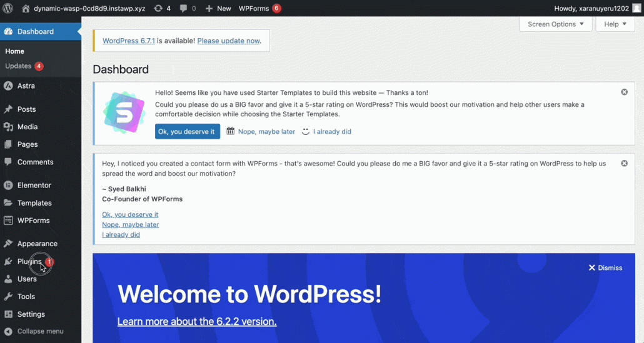
Task: Click the WPForms icon in sidebar
Action: [x=8, y=221]
